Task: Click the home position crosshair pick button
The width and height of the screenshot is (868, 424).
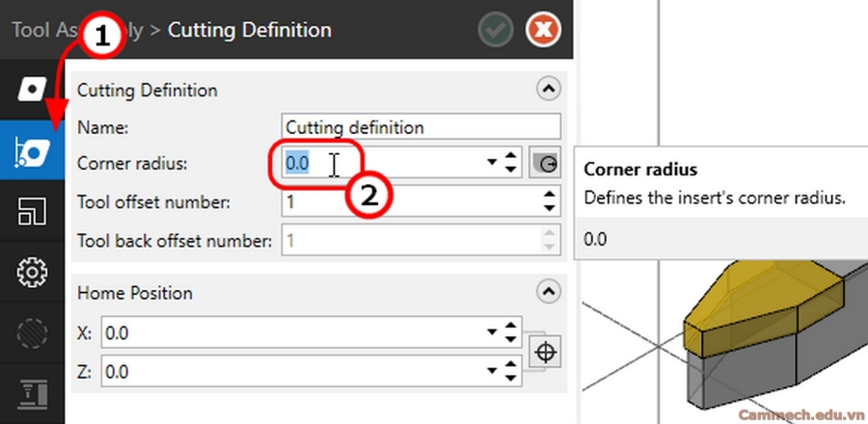Action: [545, 352]
